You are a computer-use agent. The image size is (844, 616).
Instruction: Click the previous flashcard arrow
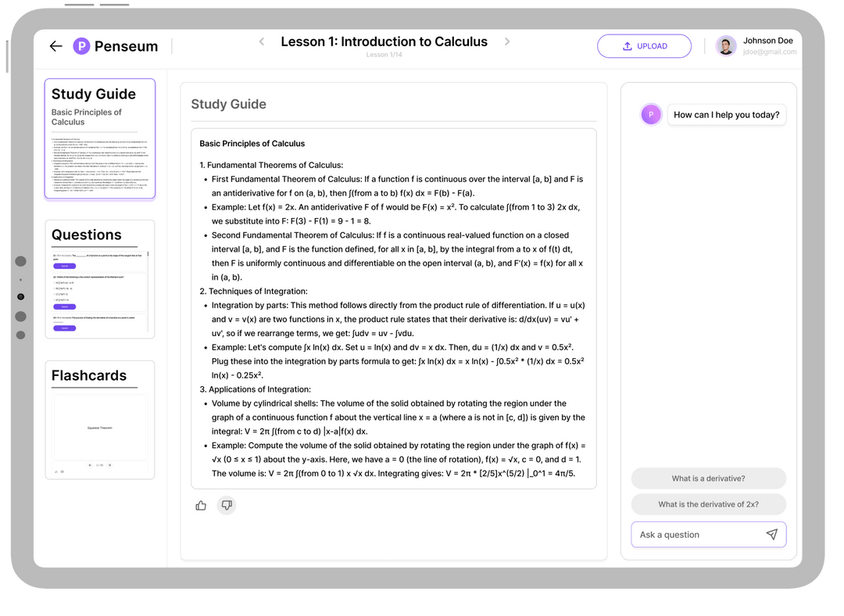(91, 466)
